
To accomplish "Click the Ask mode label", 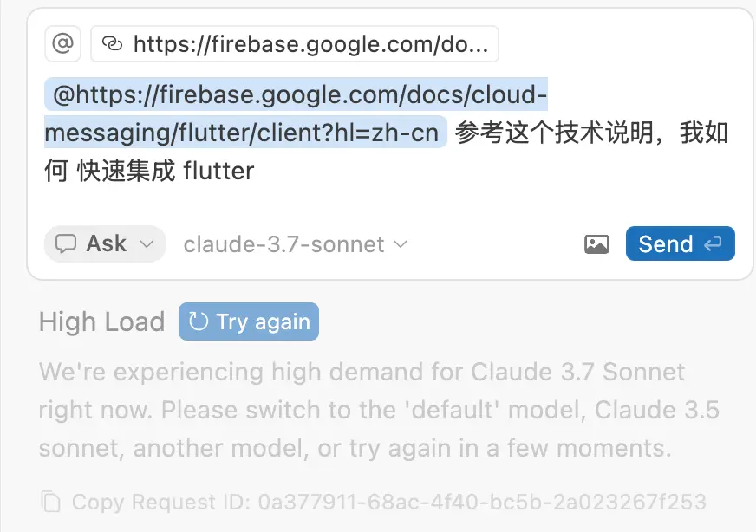I will [107, 244].
